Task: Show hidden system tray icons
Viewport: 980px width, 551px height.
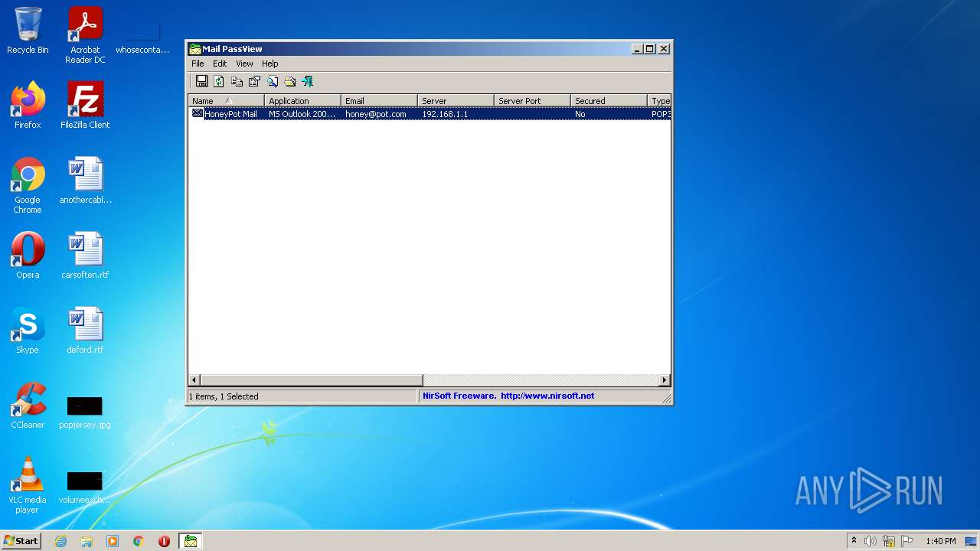Action: (854, 541)
